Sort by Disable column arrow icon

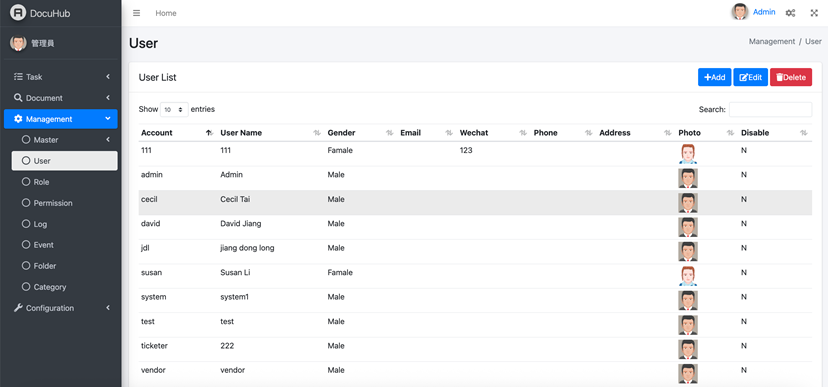point(804,133)
